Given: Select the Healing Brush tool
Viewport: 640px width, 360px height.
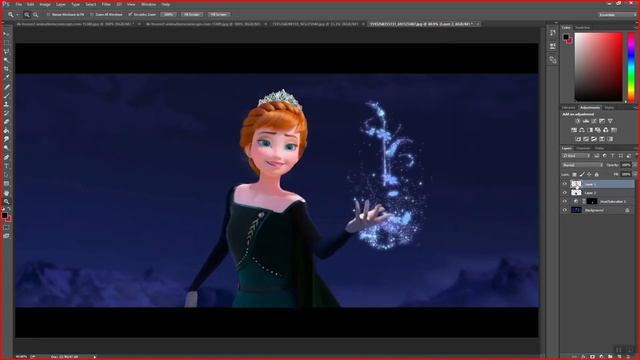Looking at the screenshot, I should tap(6, 87).
